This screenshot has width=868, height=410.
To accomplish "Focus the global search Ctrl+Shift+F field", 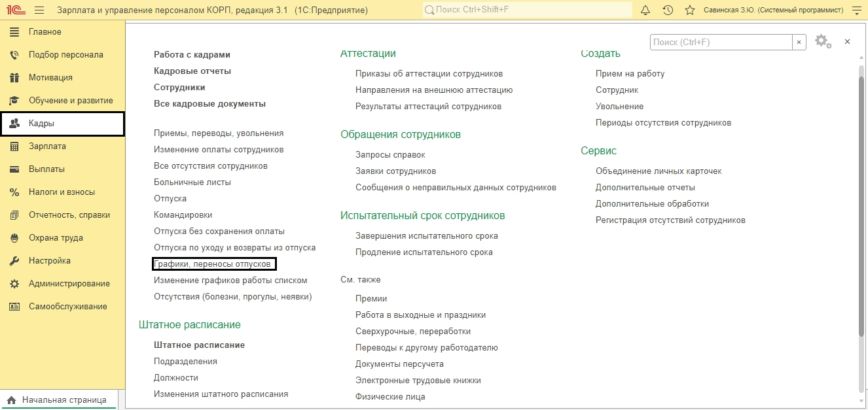I will [527, 10].
